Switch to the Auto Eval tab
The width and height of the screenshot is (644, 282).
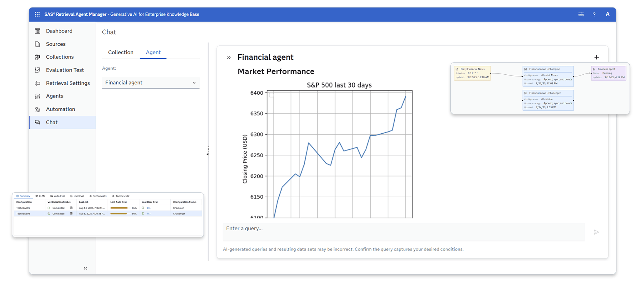coord(58,196)
